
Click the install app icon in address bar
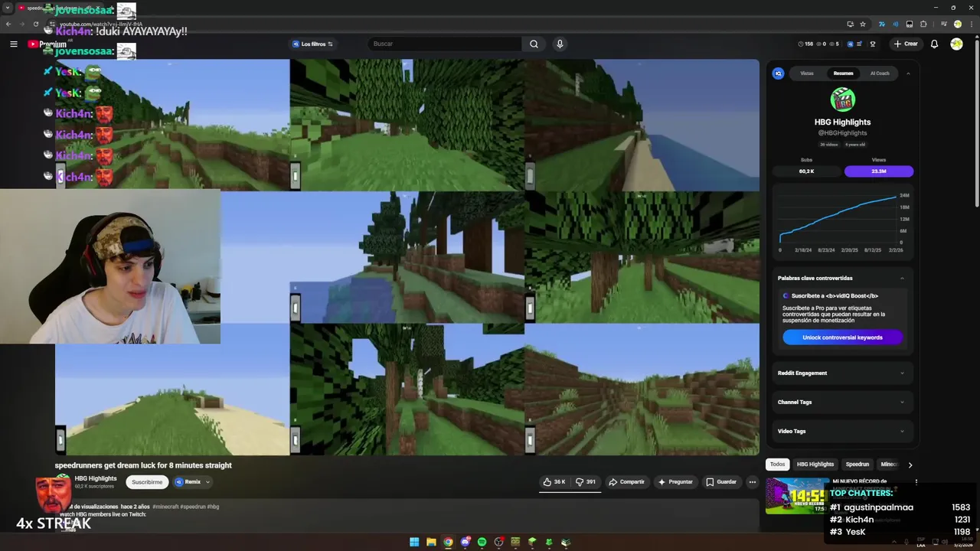(850, 24)
